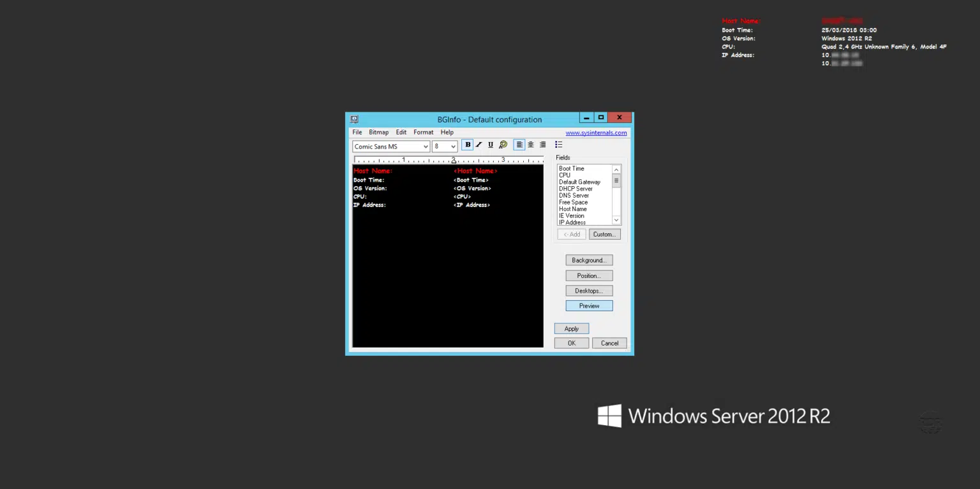Center-align the text

(x=531, y=145)
